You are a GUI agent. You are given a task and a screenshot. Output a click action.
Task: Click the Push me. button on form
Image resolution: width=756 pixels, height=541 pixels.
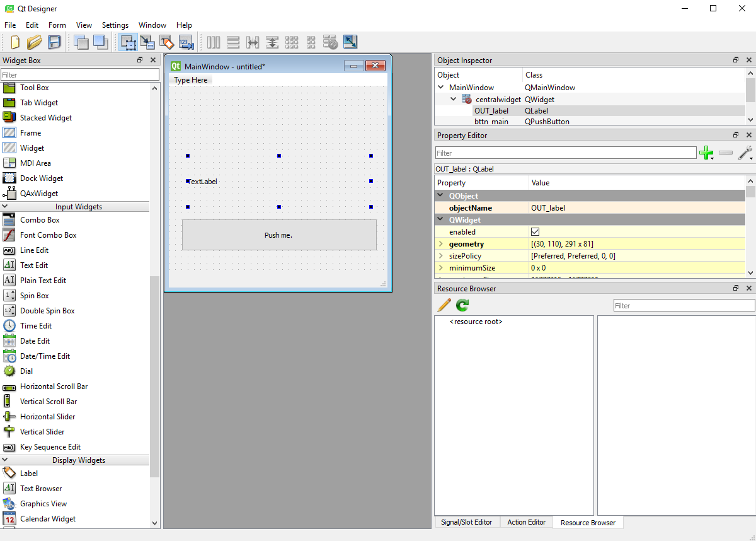tap(279, 235)
